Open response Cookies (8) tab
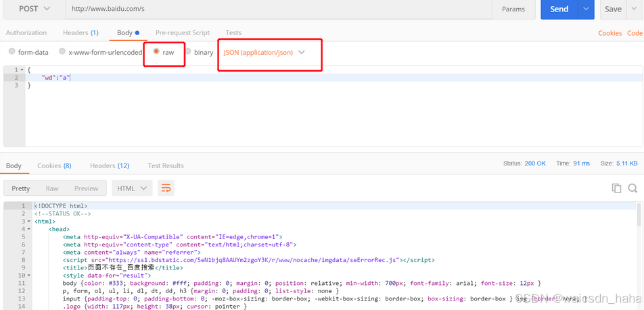Viewport: 644px width, 310px height. coord(54,165)
